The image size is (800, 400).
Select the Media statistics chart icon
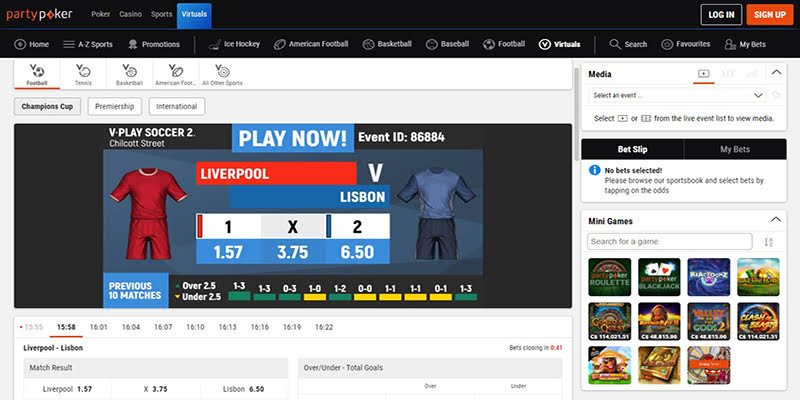752,74
